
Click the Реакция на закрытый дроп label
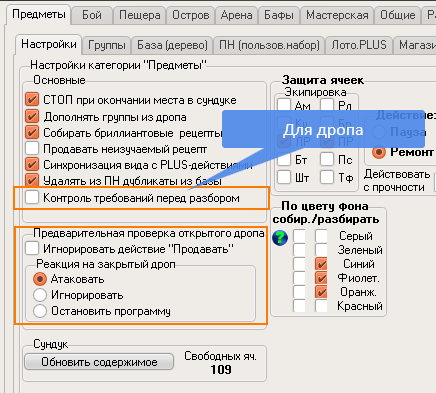point(106,264)
